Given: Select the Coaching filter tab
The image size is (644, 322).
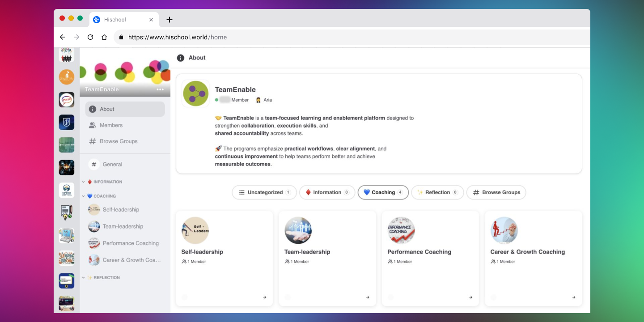Looking at the screenshot, I should tap(383, 192).
